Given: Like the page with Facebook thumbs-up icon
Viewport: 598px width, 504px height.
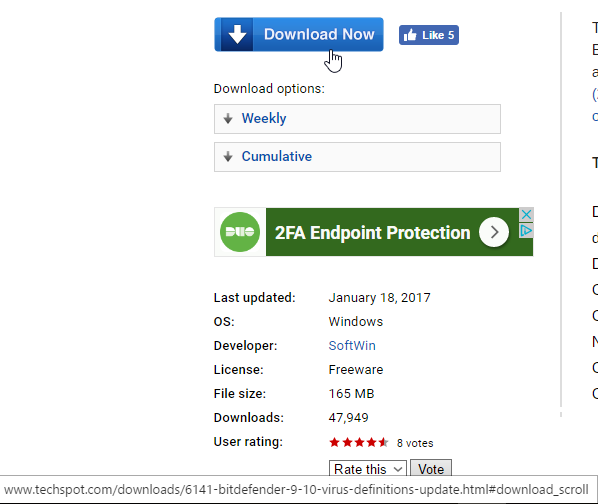Looking at the screenshot, I should pyautogui.click(x=410, y=35).
